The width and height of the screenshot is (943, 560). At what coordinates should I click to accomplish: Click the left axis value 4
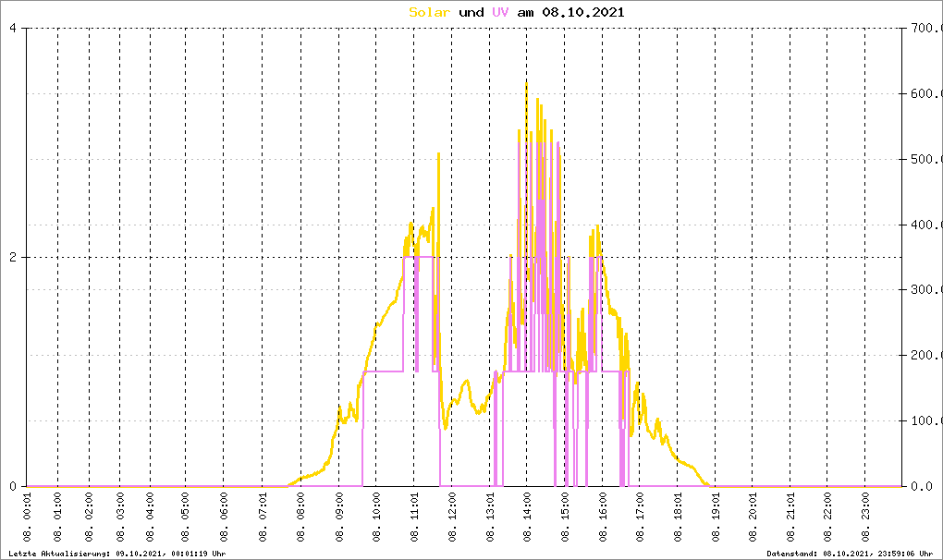(x=13, y=29)
